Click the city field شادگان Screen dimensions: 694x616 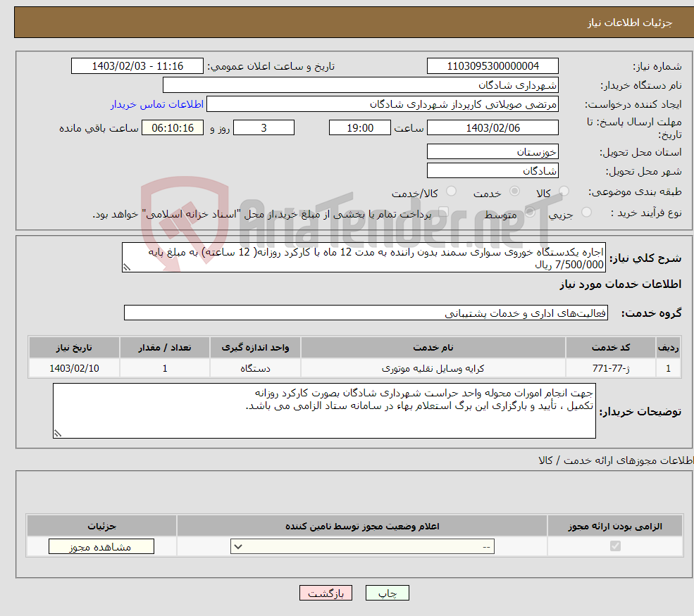492,170
